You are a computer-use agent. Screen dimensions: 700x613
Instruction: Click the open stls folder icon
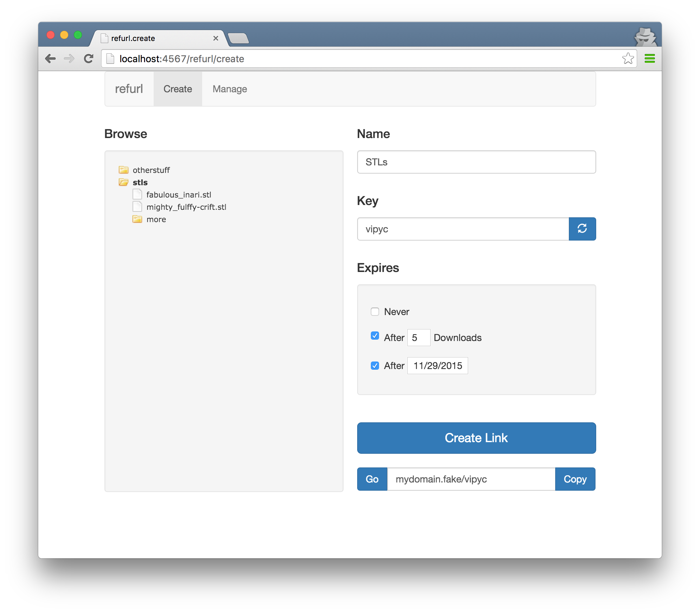point(123,182)
